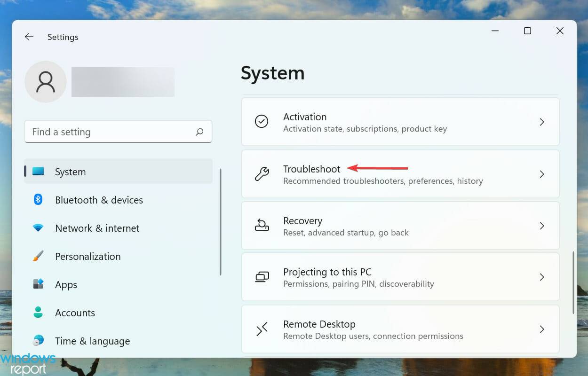Image resolution: width=588 pixels, height=376 pixels.
Task: Open the Troubleshoot settings page
Action: [x=400, y=173]
